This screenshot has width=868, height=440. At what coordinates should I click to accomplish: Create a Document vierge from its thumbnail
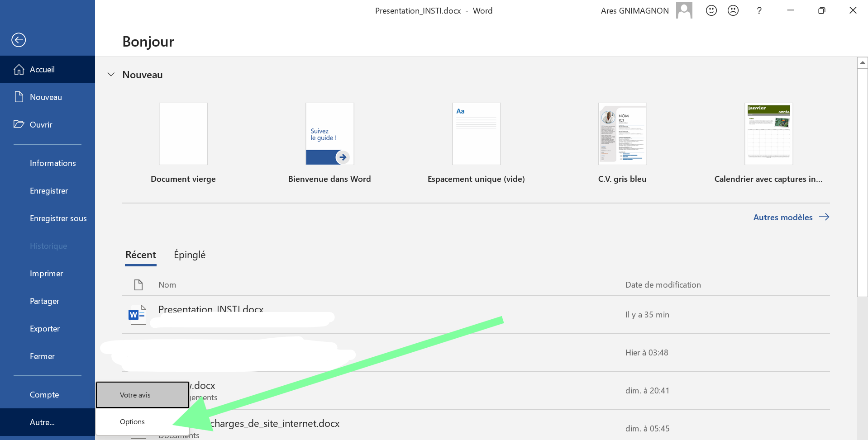pos(183,134)
